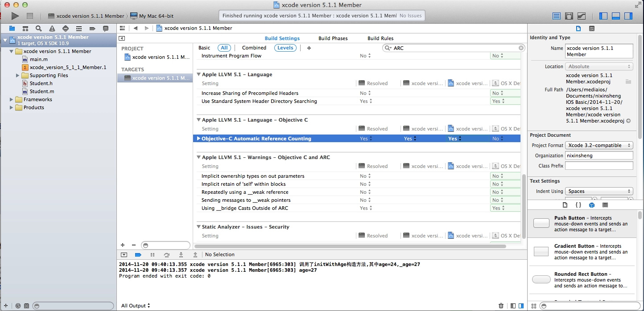644x311 pixels.
Task: Select the Levels display mode
Action: coord(285,48)
